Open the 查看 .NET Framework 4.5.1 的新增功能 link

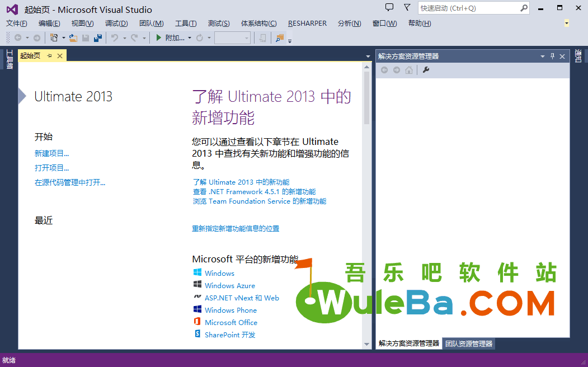(x=254, y=191)
